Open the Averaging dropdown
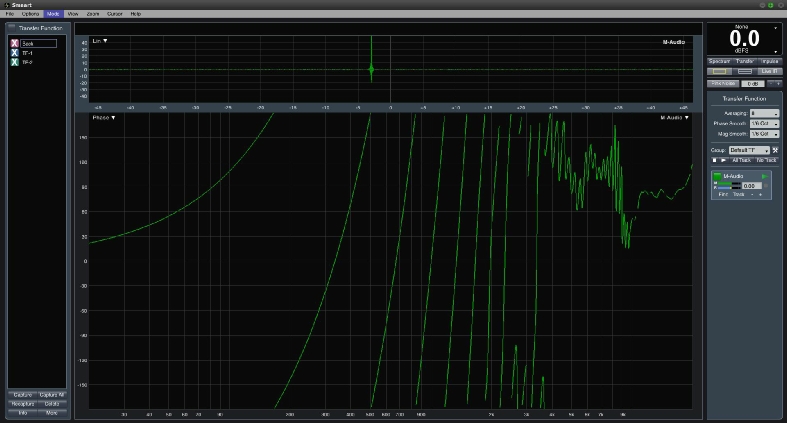Image resolution: width=787 pixels, height=423 pixels. pyautogui.click(x=764, y=113)
